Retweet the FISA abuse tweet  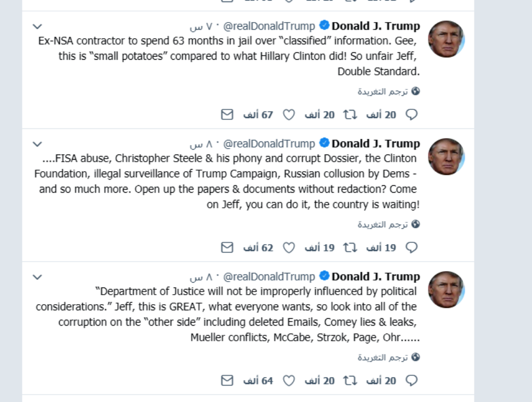click(350, 248)
